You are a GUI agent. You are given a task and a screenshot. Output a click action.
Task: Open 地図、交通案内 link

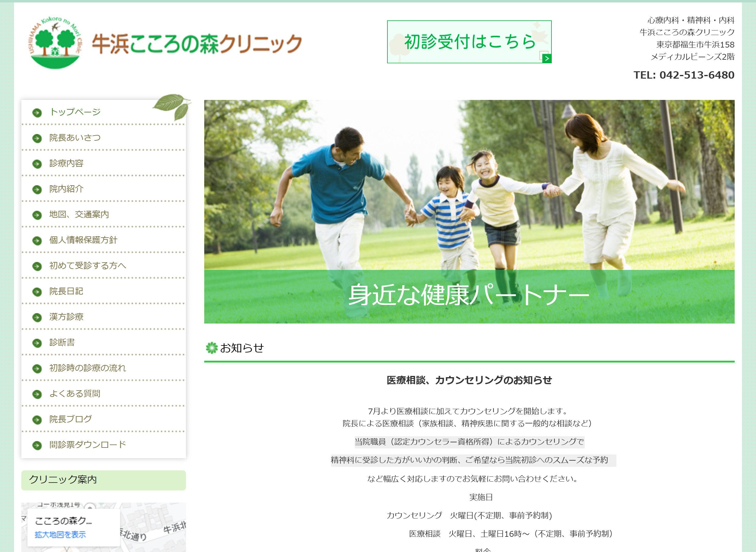79,214
